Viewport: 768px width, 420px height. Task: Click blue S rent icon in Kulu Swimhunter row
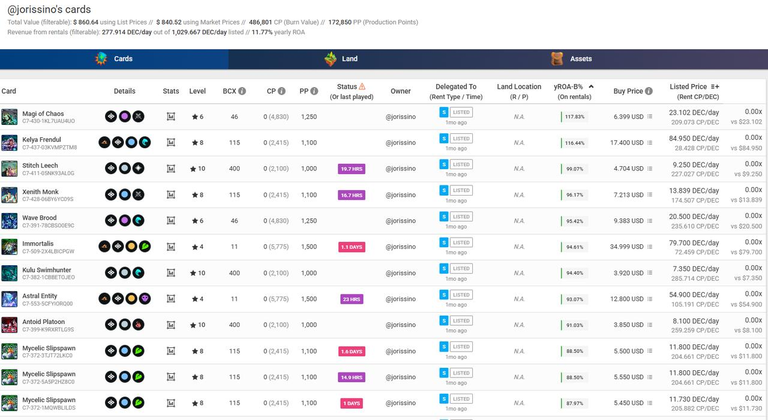click(x=444, y=269)
